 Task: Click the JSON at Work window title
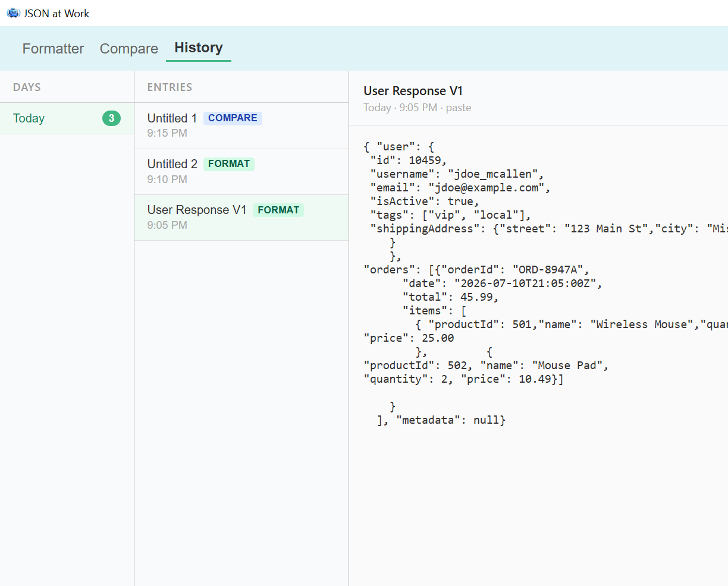pyautogui.click(x=57, y=13)
